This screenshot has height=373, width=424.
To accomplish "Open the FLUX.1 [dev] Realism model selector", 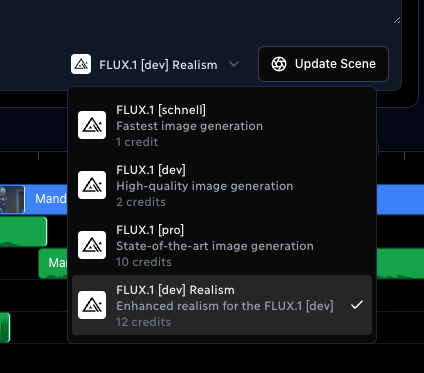I will coord(155,64).
